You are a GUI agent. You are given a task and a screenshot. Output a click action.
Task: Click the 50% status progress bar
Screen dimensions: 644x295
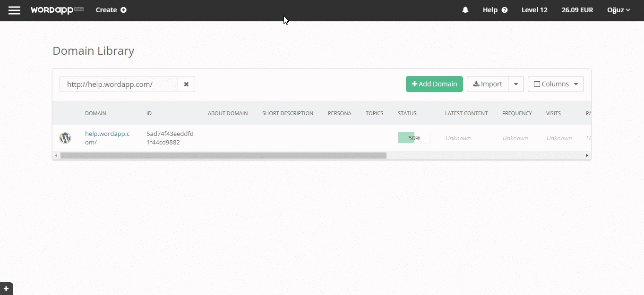point(414,138)
